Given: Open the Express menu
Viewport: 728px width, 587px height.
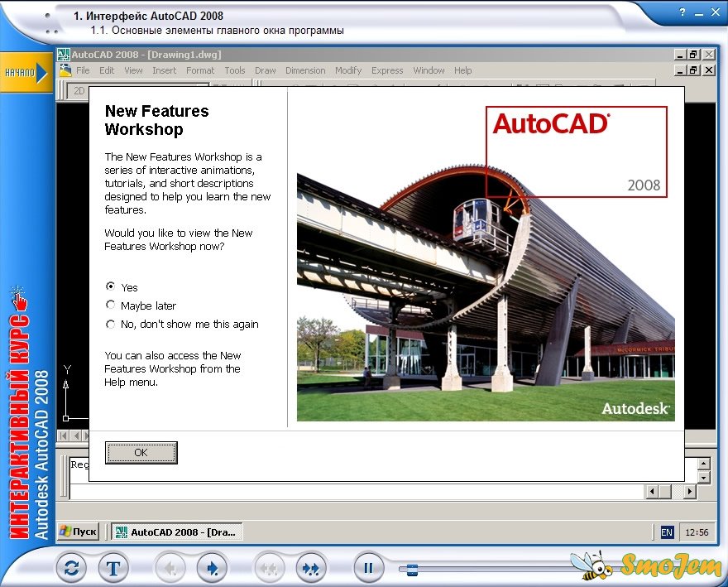Looking at the screenshot, I should point(387,70).
